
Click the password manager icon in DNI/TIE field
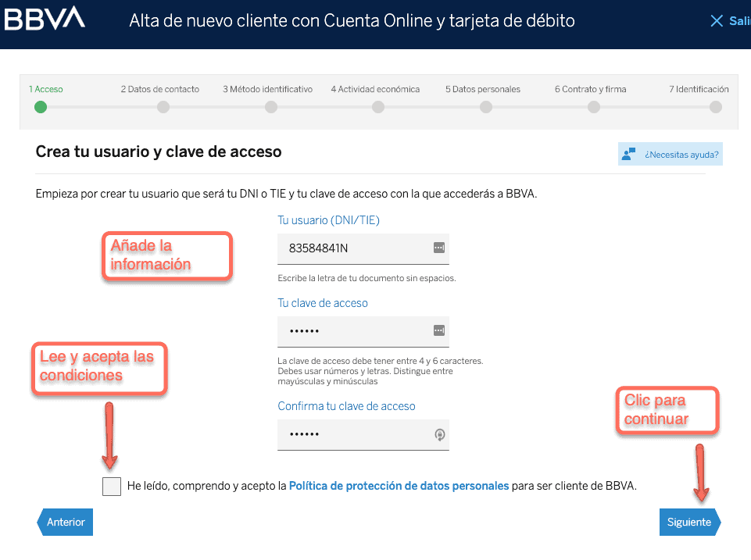[438, 248]
